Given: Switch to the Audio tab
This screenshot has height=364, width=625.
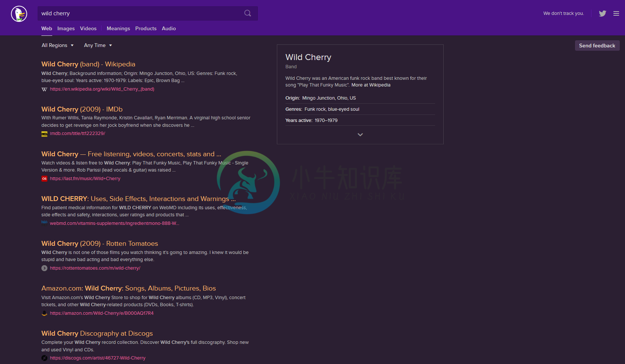Looking at the screenshot, I should tap(169, 28).
